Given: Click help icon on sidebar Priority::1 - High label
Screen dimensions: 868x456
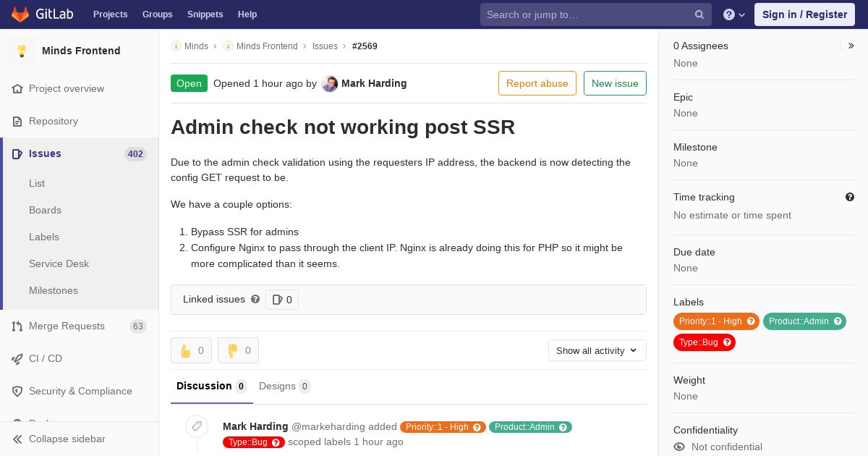Looking at the screenshot, I should click(x=751, y=321).
